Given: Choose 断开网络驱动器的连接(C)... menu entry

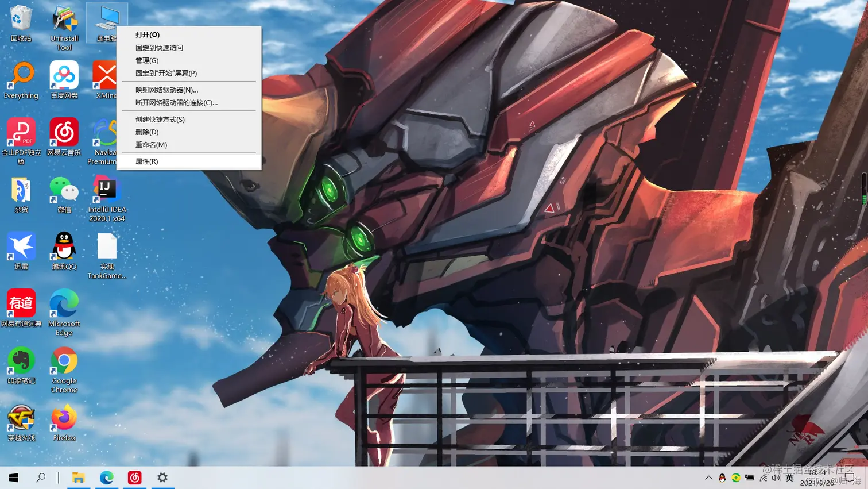Looking at the screenshot, I should 189,102.
